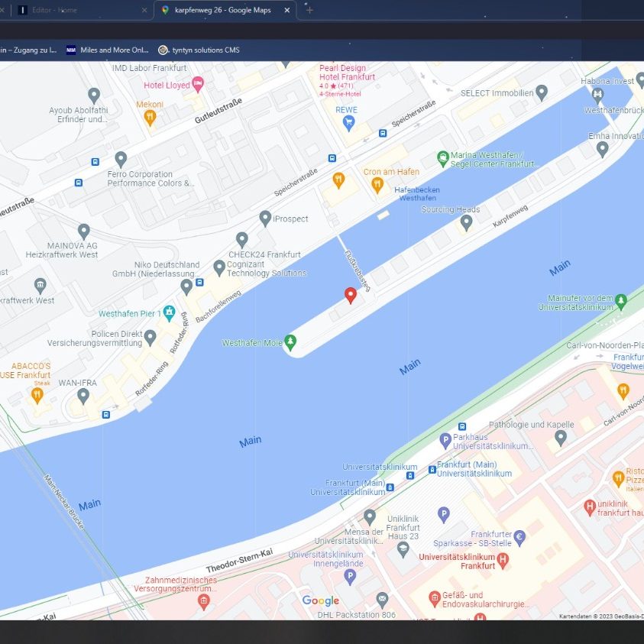This screenshot has height=644, width=644.
Task: Close the Editor - Home tab
Action: (144, 10)
